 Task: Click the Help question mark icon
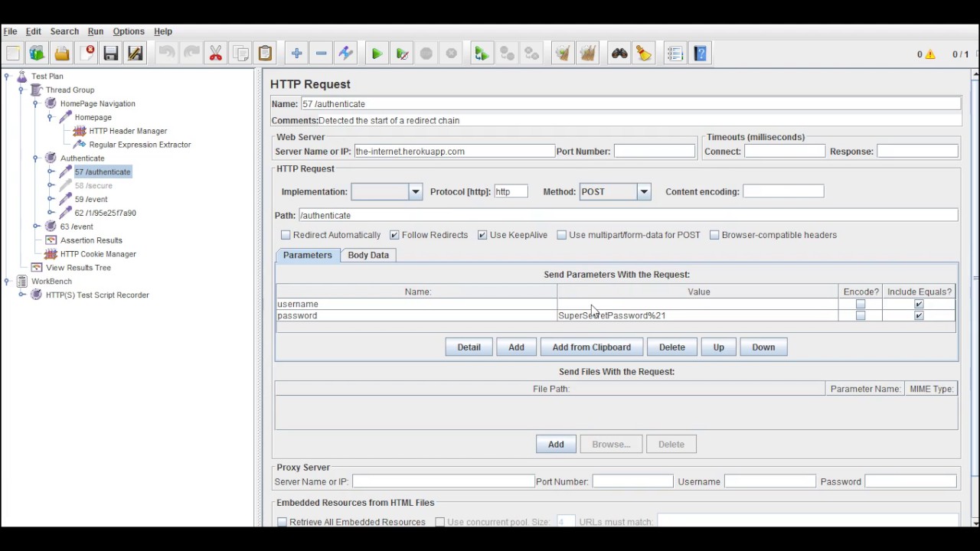point(700,54)
